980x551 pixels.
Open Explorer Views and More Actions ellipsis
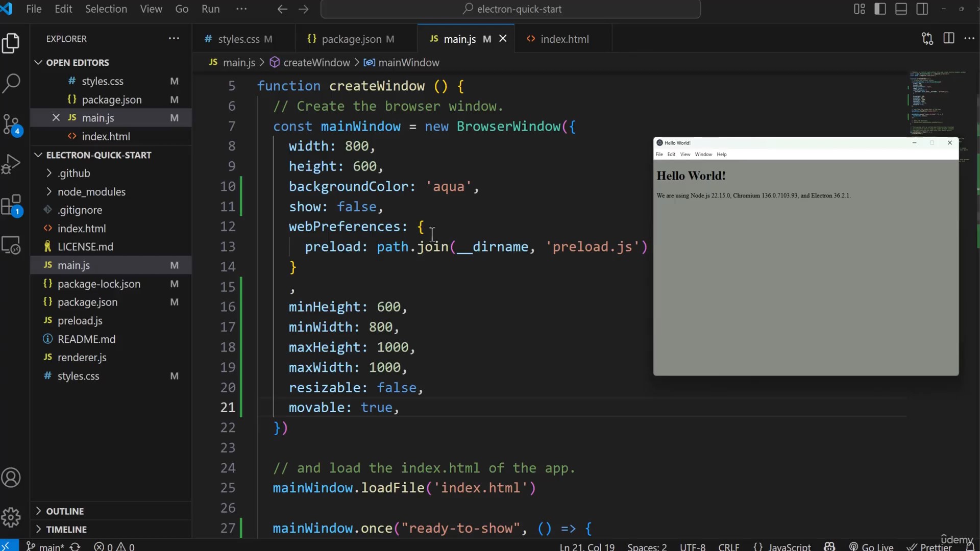click(174, 39)
